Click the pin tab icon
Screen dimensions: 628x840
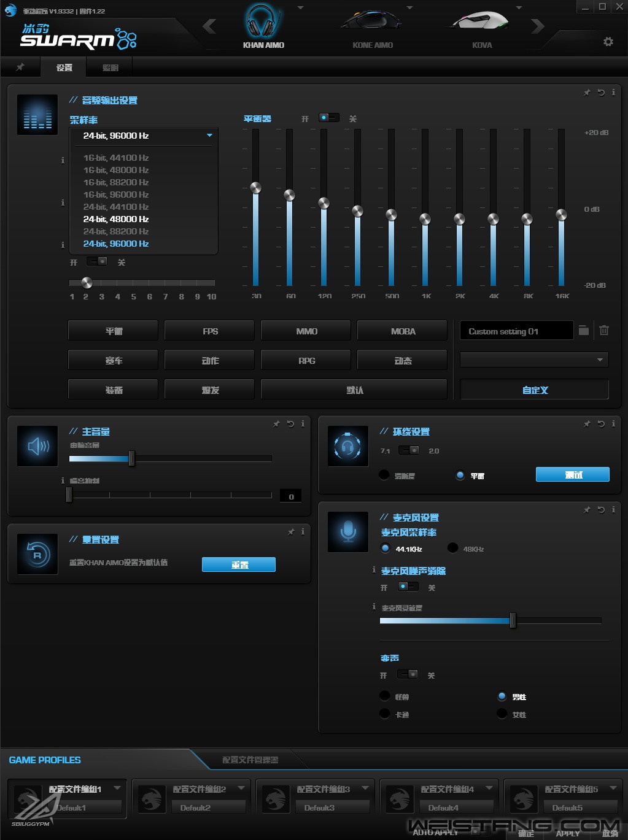coord(20,67)
